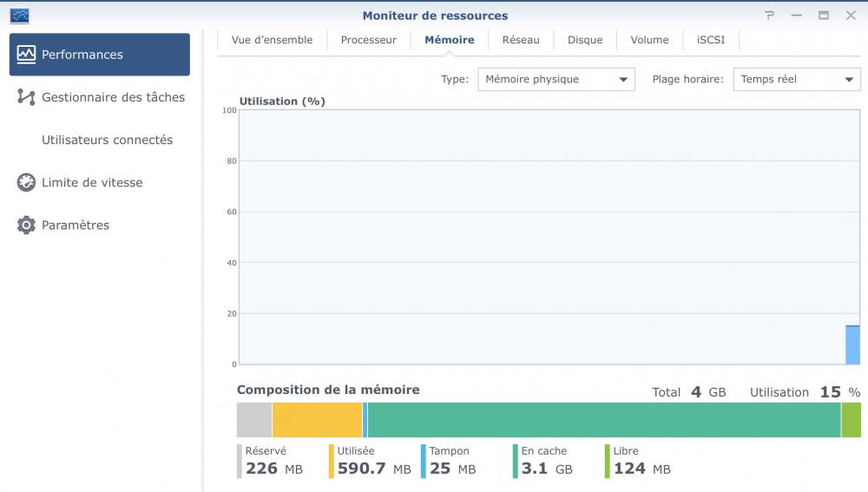This screenshot has height=492, width=868.
Task: Open the Type memory dropdown
Action: (x=556, y=80)
